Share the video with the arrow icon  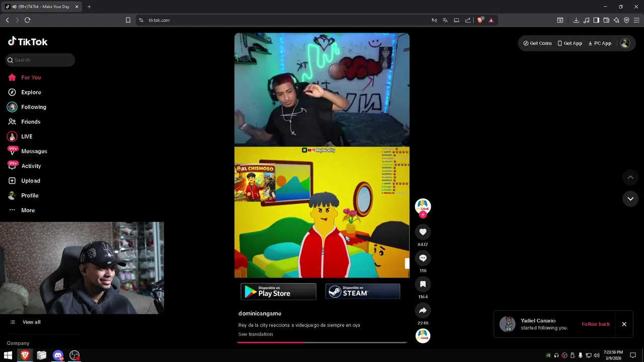[x=423, y=310]
